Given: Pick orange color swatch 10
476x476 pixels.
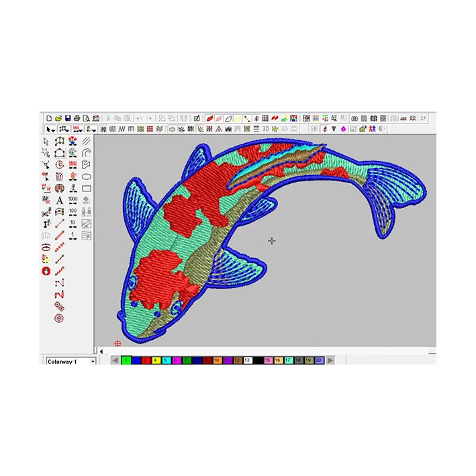Looking at the screenshot, I should (217, 361).
